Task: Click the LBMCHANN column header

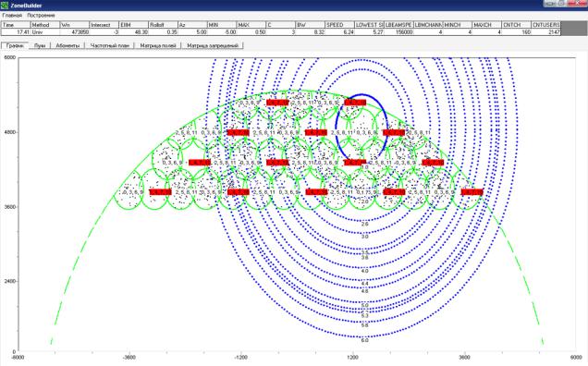Action: [428, 25]
